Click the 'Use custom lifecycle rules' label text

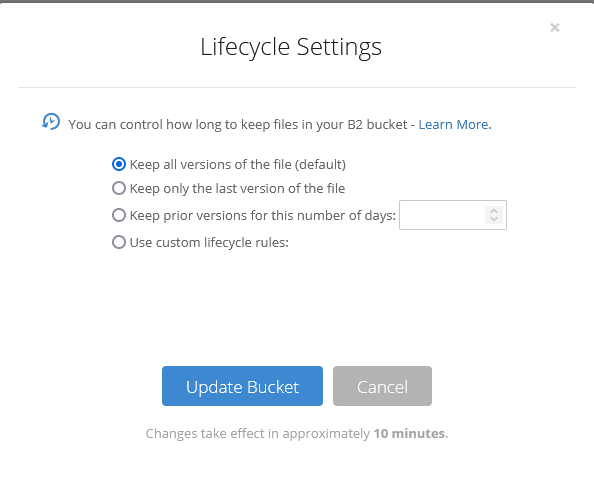click(x=209, y=242)
